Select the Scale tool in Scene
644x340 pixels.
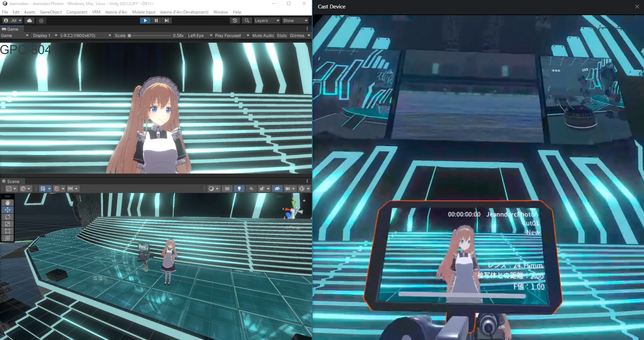tap(8, 224)
